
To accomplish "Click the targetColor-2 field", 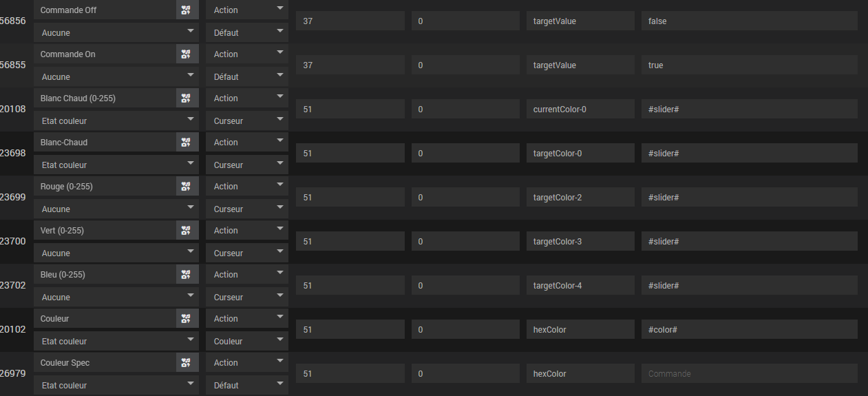I will click(580, 198).
